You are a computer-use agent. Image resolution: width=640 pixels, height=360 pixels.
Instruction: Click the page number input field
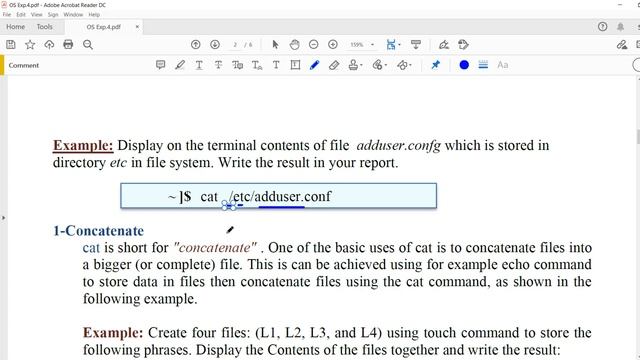(235, 44)
